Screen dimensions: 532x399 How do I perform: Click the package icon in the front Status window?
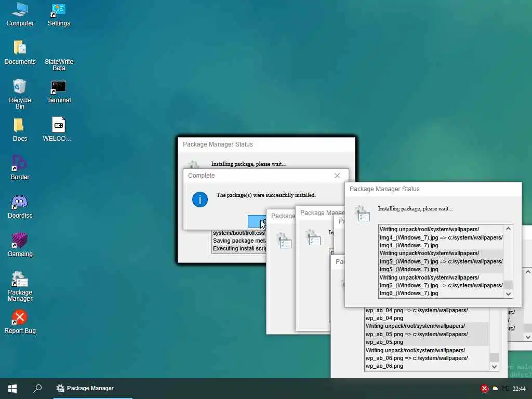click(362, 214)
